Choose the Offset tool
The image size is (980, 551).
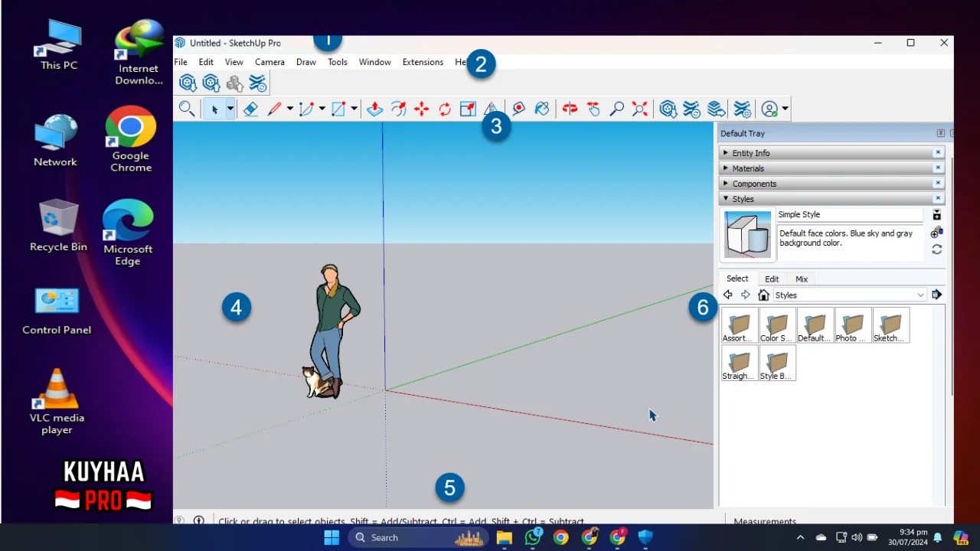(x=398, y=109)
